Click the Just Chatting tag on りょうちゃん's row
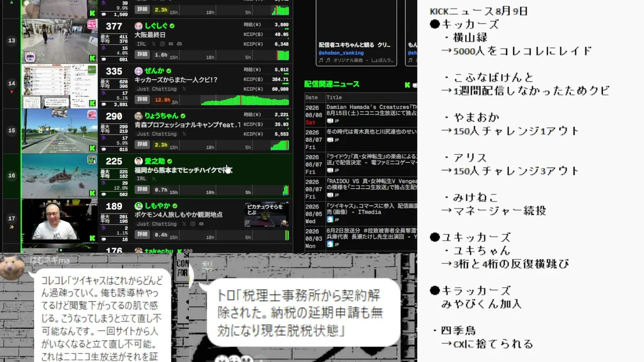 (156, 134)
